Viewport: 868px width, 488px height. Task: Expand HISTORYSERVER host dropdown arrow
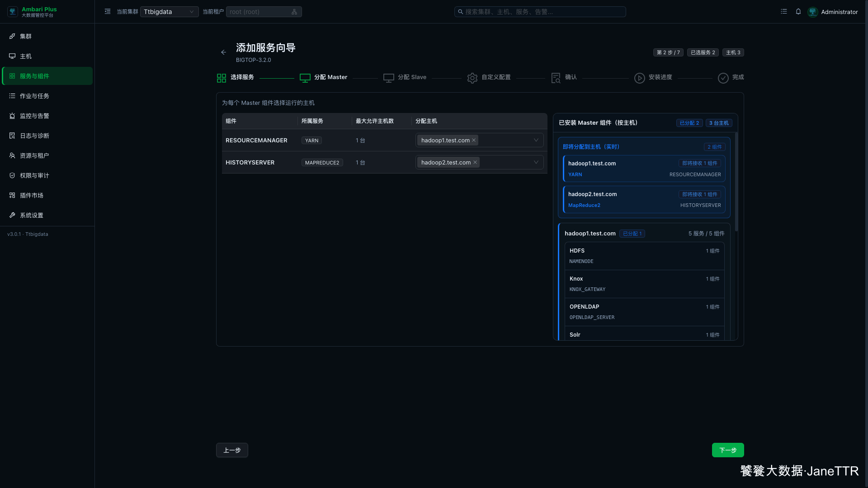point(536,162)
